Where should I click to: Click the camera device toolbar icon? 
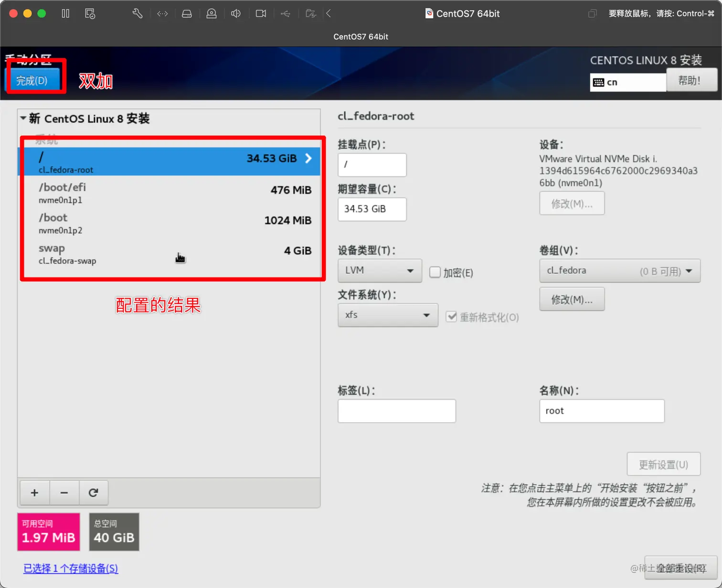[x=261, y=13]
